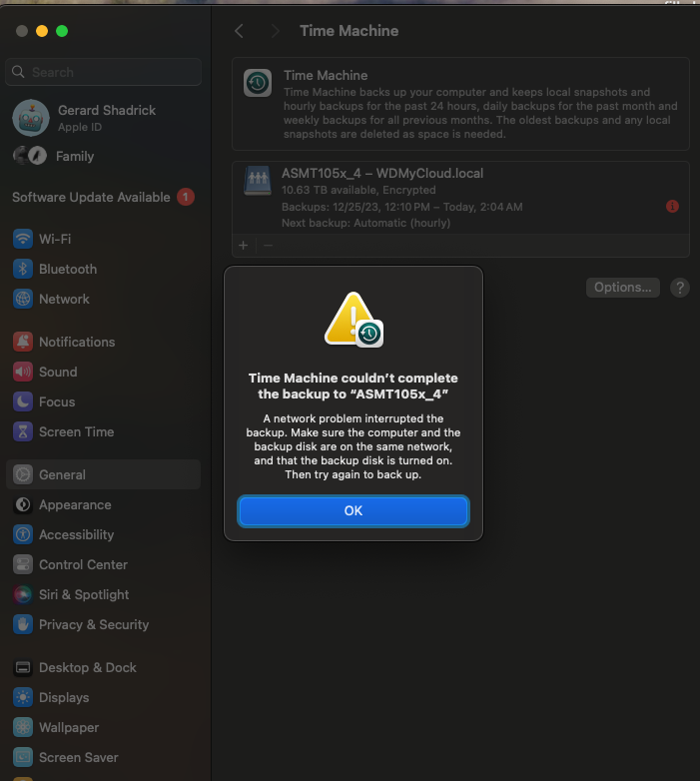Screen dimensions: 700x781
Task: Click the Accessibility icon
Action: coord(23,534)
